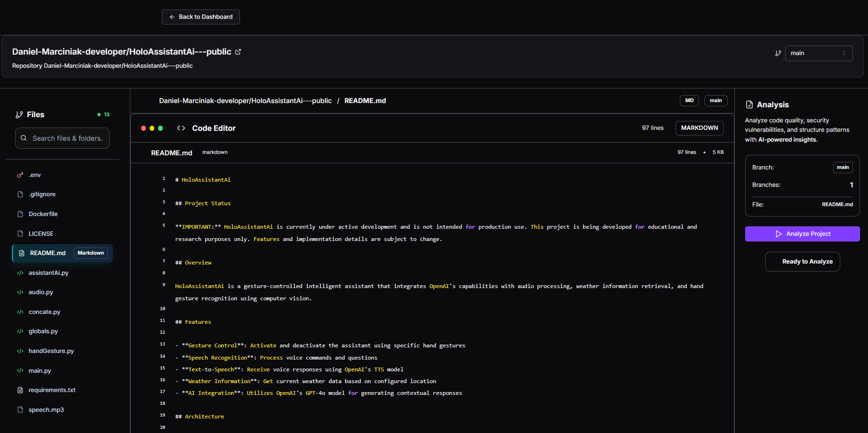This screenshot has width=868, height=433.
Task: Click the document icon beside speech.mp3
Action: [20, 409]
